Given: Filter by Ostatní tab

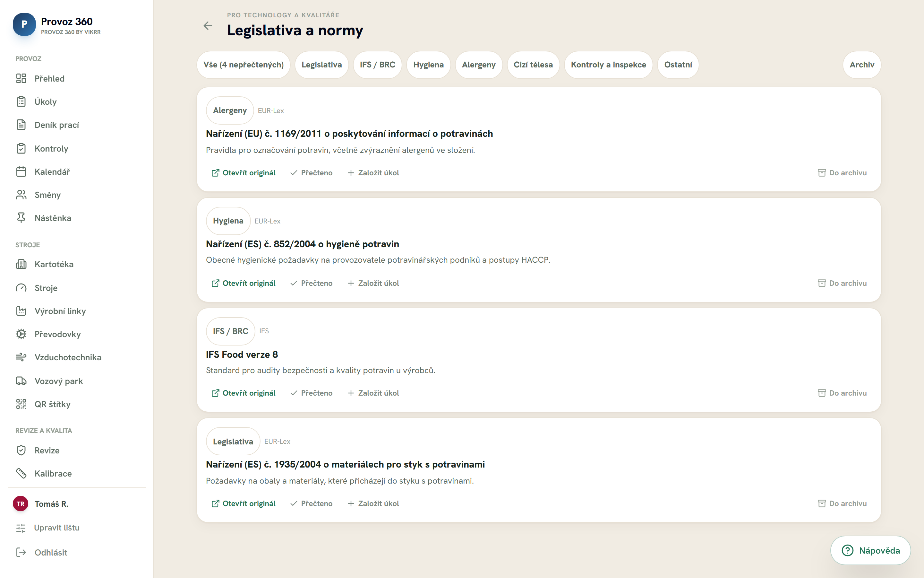Looking at the screenshot, I should pyautogui.click(x=678, y=65).
